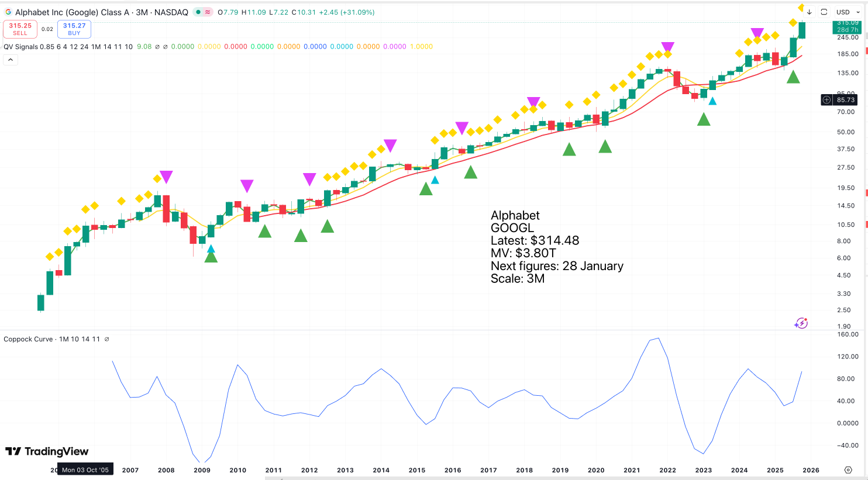Click the TradingView logo

(x=47, y=451)
